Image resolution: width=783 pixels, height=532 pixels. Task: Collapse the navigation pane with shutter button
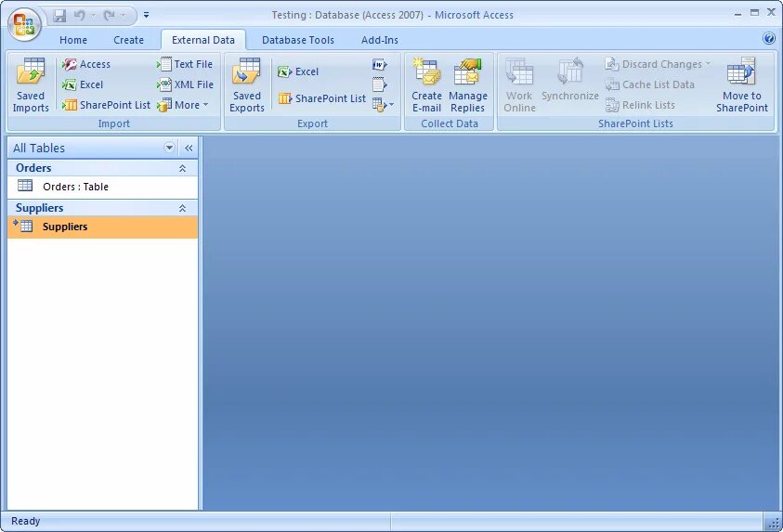click(189, 148)
